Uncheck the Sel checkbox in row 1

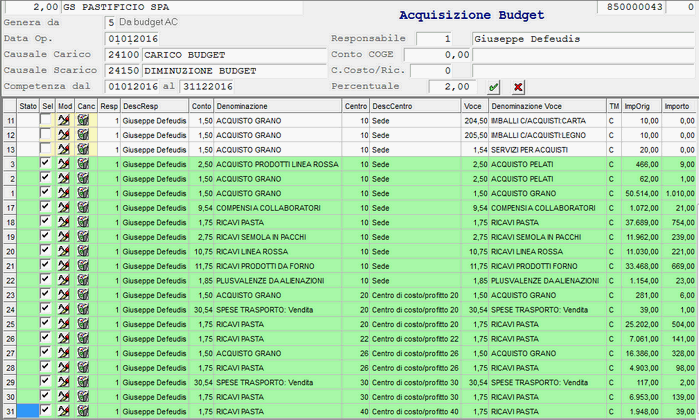pyautogui.click(x=45, y=192)
